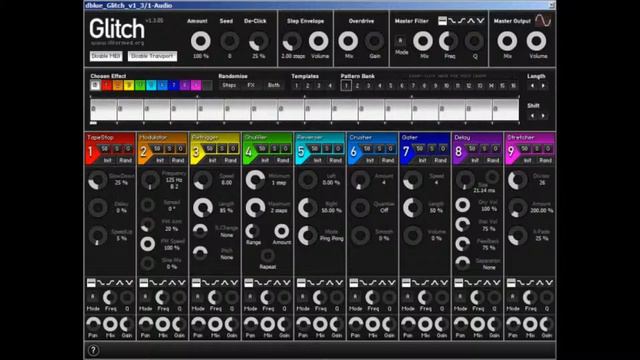Switch to Pattern Bank slot 5
The width and height of the screenshot is (640, 360).
coord(391,86)
